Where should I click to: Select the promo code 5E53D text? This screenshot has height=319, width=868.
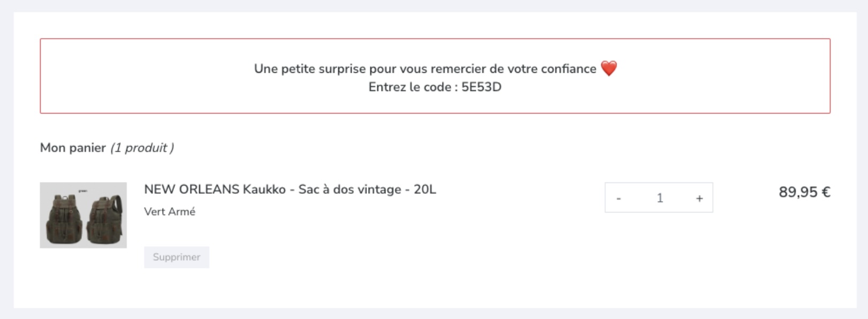[481, 87]
